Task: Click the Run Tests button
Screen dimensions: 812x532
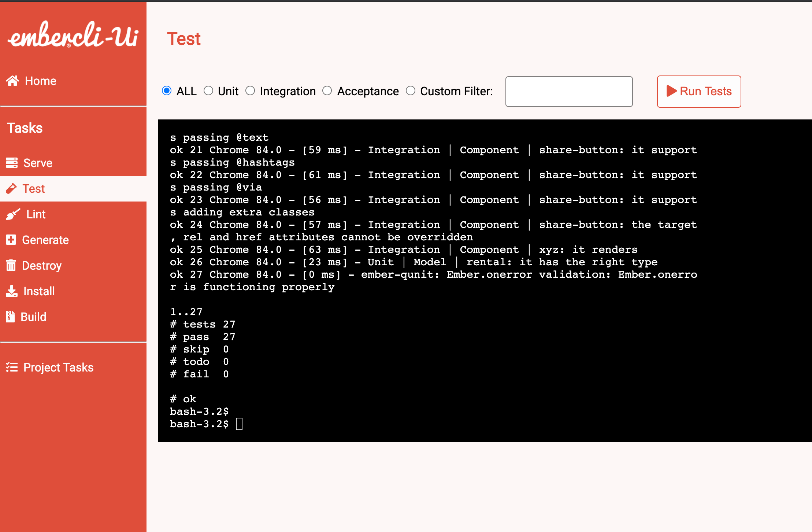Action: click(x=699, y=91)
